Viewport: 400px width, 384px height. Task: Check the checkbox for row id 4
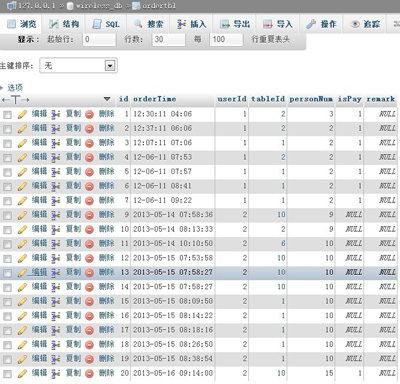(7, 158)
